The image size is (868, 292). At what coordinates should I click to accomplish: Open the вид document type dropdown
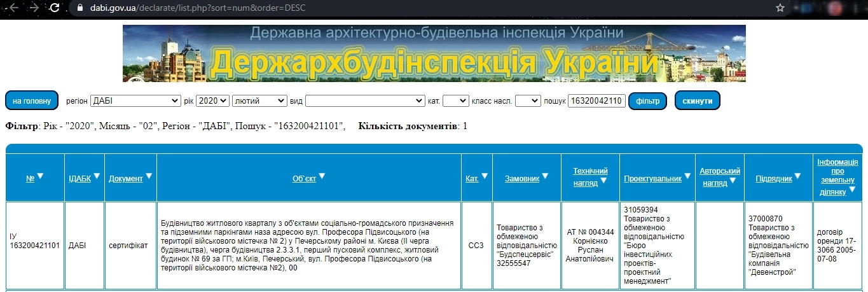click(x=365, y=101)
